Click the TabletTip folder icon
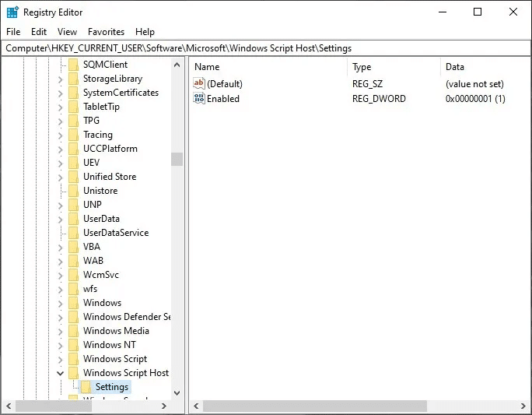The width and height of the screenshot is (532, 415). [73, 107]
